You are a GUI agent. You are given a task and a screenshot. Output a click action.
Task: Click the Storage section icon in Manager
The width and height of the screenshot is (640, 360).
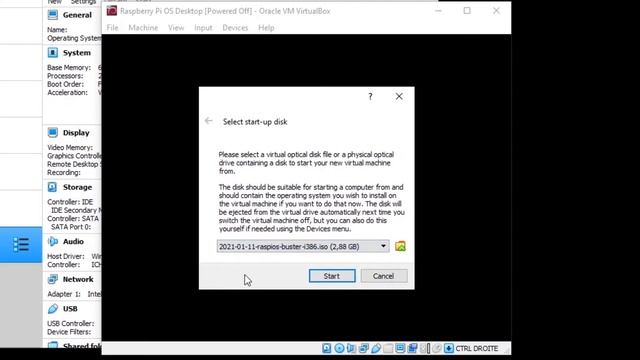[x=53, y=187]
